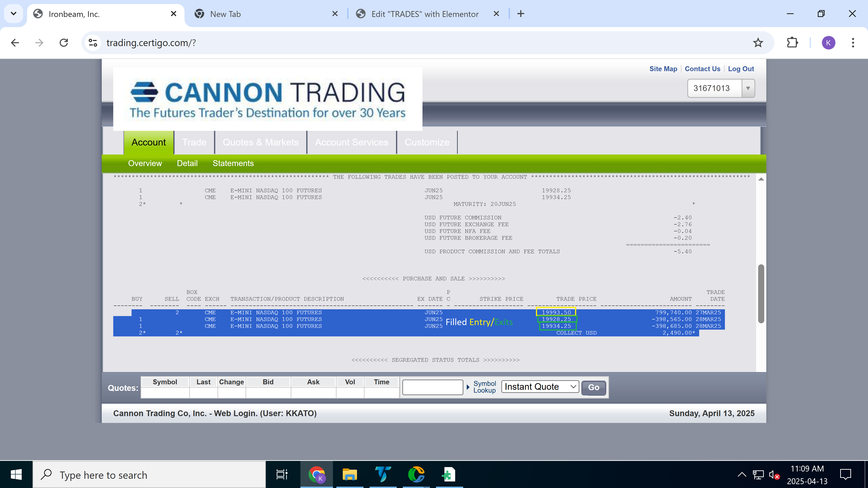Open the Contact Us link
This screenshot has width=868, height=488.
coord(702,69)
